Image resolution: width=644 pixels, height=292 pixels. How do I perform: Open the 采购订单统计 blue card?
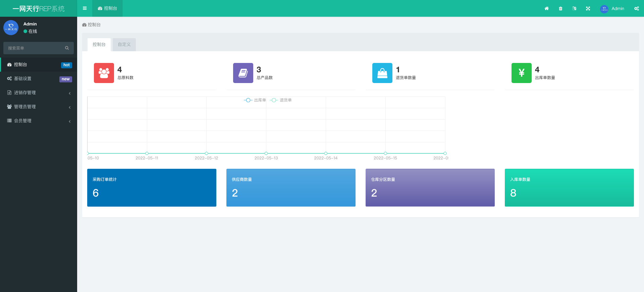pyautogui.click(x=152, y=188)
